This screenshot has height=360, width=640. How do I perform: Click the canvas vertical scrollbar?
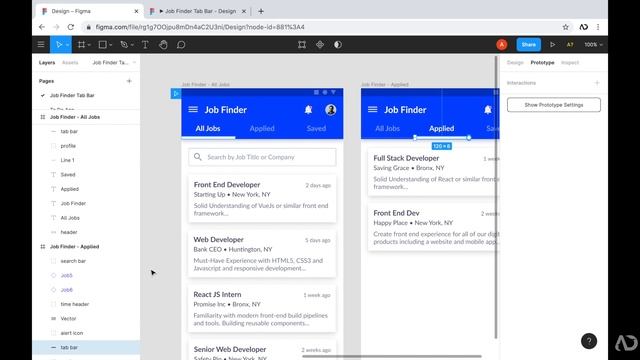click(x=496, y=198)
